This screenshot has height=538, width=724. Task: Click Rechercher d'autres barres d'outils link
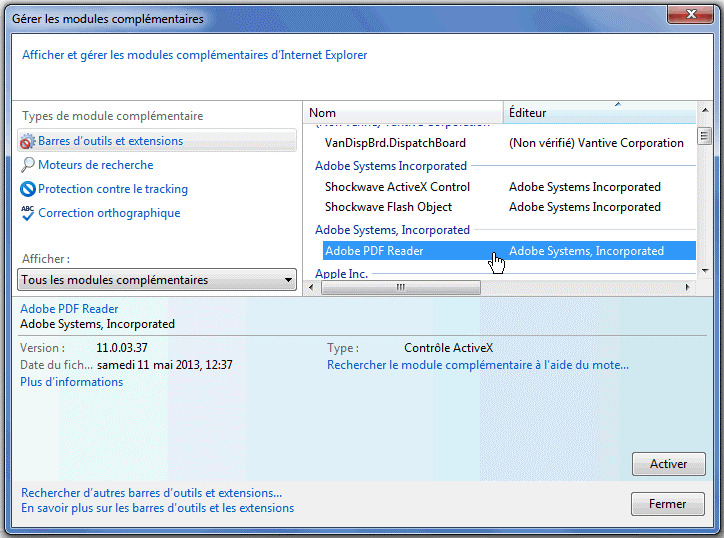tap(151, 493)
